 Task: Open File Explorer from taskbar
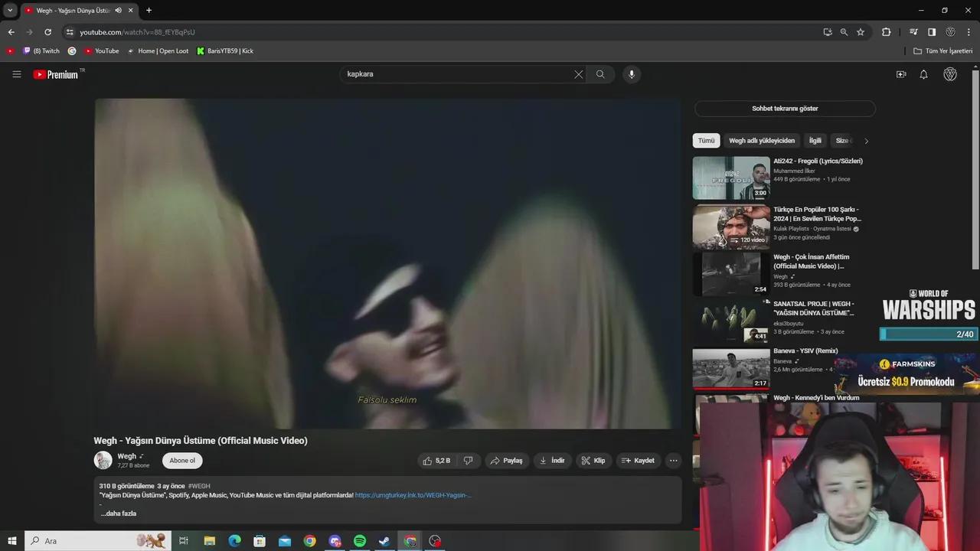tap(209, 541)
